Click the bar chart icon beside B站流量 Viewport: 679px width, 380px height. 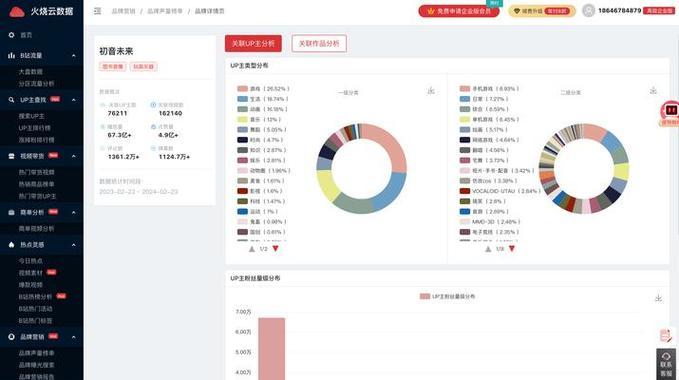tap(11, 55)
